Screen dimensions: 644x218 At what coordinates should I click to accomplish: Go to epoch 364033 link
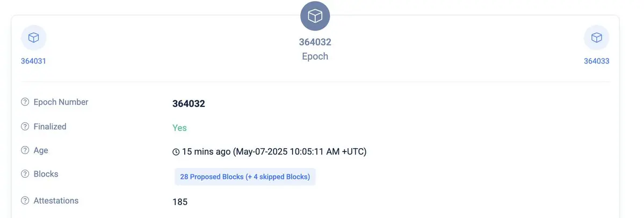(596, 61)
